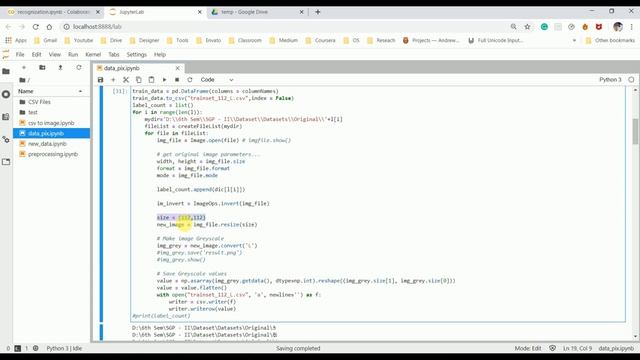
Task: Go to browser home page icon
Action: point(49,27)
